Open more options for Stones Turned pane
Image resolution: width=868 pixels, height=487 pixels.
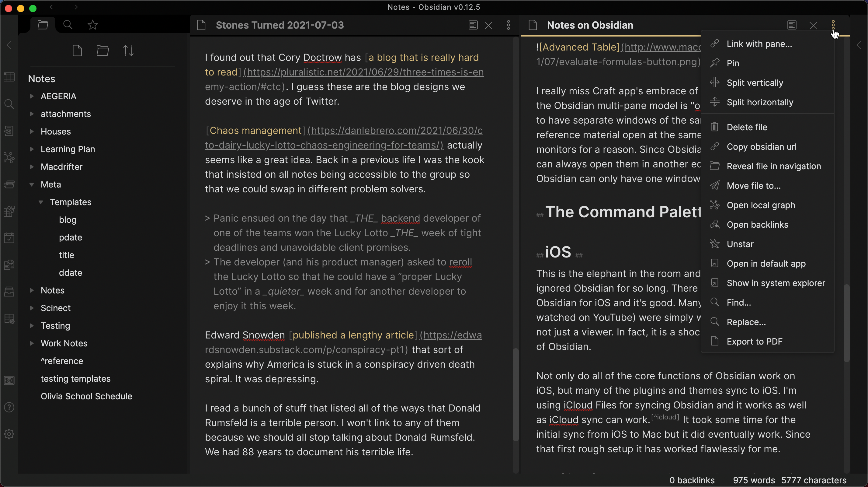click(509, 25)
